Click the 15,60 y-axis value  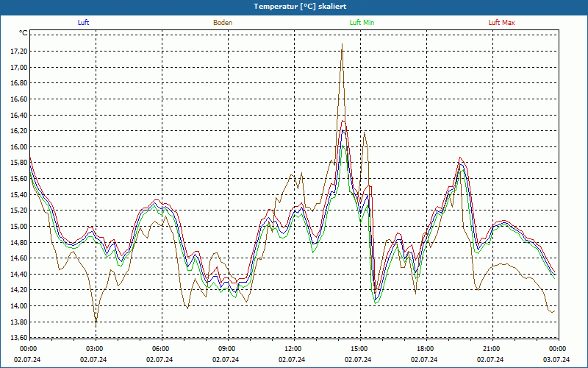point(19,179)
